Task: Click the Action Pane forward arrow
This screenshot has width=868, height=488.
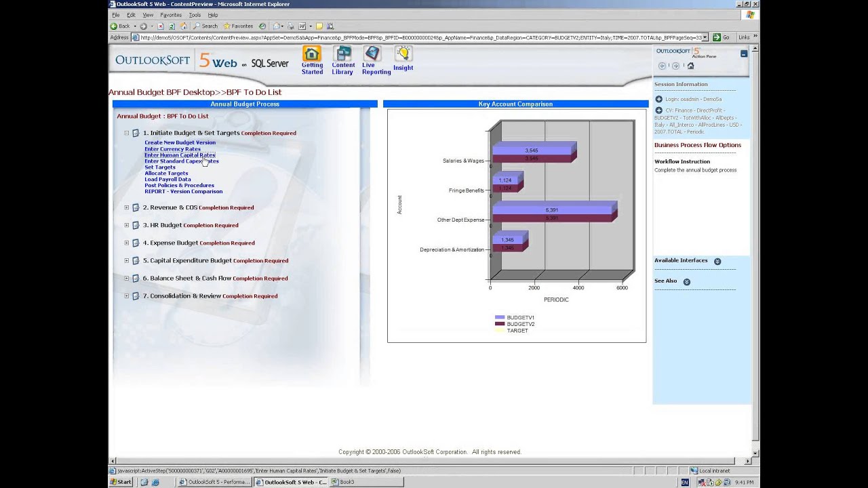Action: (675, 66)
